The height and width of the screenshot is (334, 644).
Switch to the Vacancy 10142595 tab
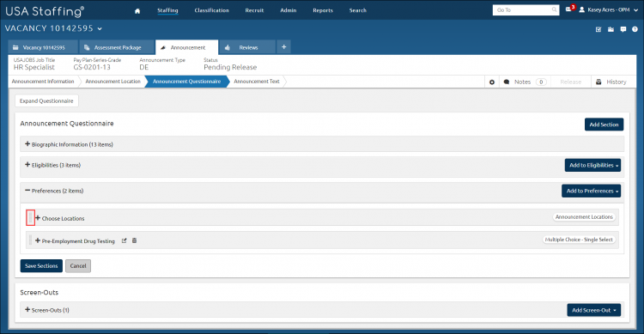tap(43, 47)
